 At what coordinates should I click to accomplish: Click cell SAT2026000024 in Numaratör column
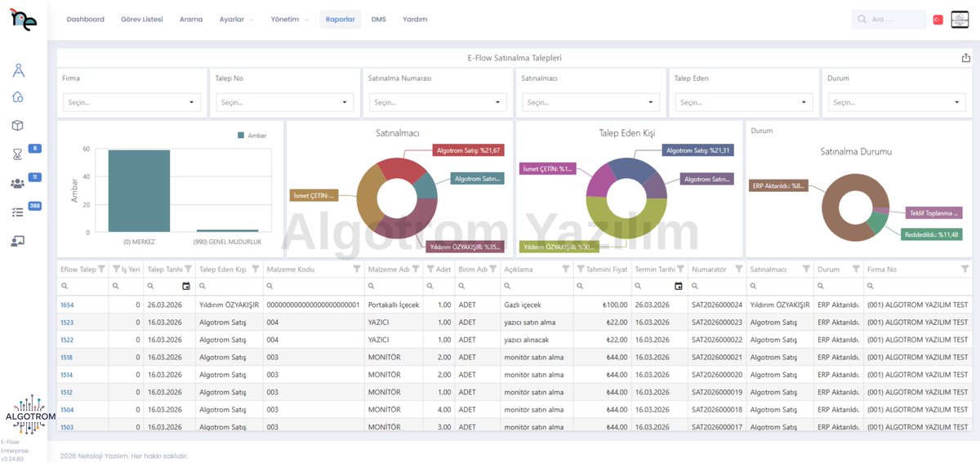(717, 305)
